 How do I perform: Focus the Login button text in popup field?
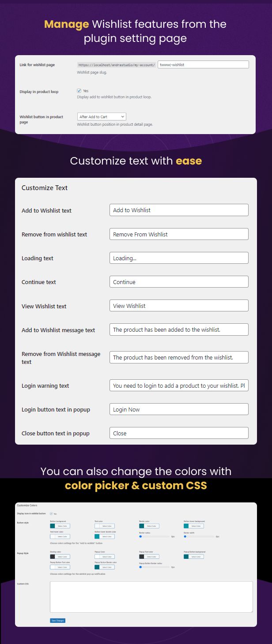179,409
